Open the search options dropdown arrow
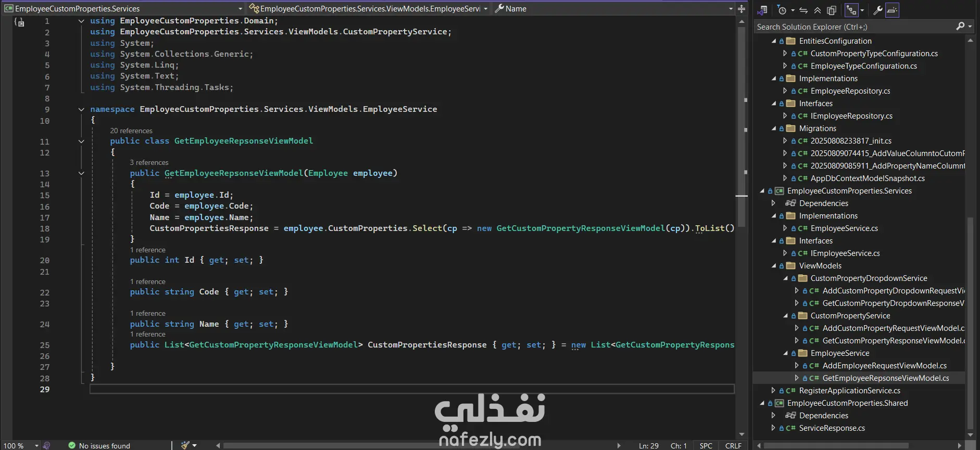The width and height of the screenshot is (980, 450). coord(970,26)
